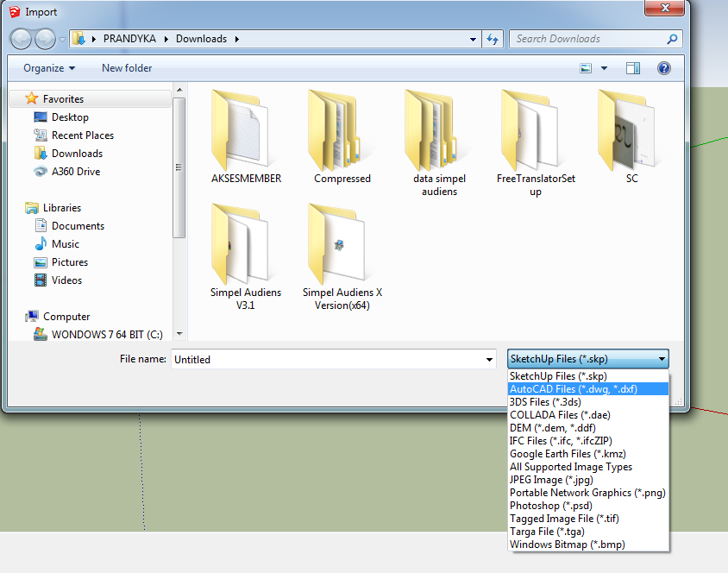Click the Change your view icon
Viewport: 728px width, 573px height.
click(x=586, y=69)
